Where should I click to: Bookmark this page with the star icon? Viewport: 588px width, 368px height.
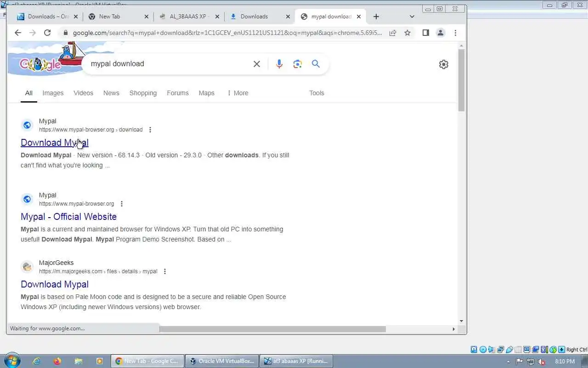[407, 33]
